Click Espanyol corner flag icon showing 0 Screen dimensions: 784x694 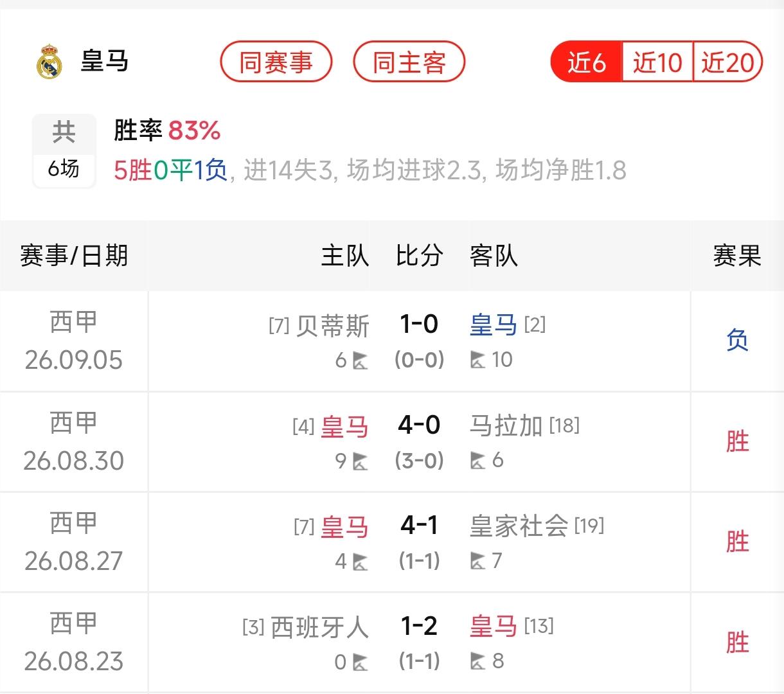tap(361, 662)
